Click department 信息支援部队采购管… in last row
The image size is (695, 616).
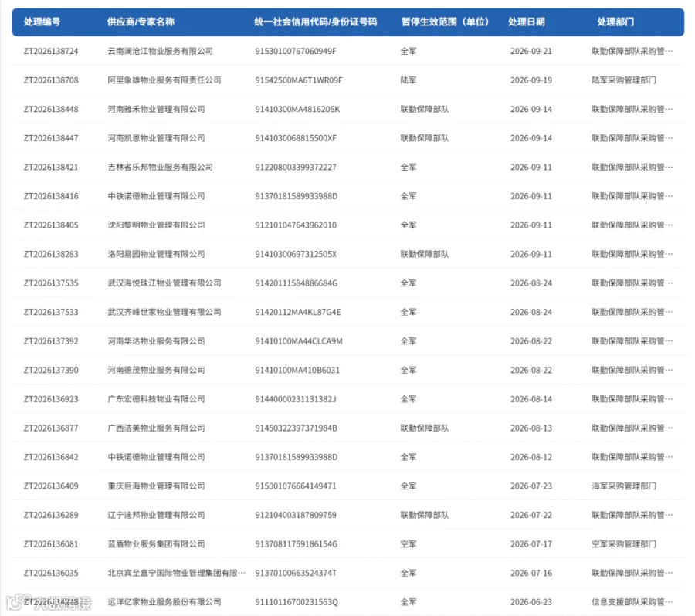click(x=632, y=602)
